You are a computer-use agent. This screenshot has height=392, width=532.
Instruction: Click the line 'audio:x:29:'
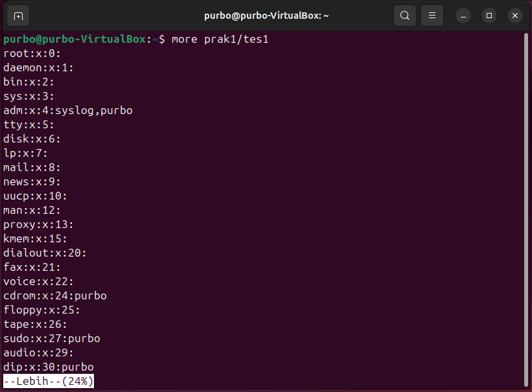[38, 353]
